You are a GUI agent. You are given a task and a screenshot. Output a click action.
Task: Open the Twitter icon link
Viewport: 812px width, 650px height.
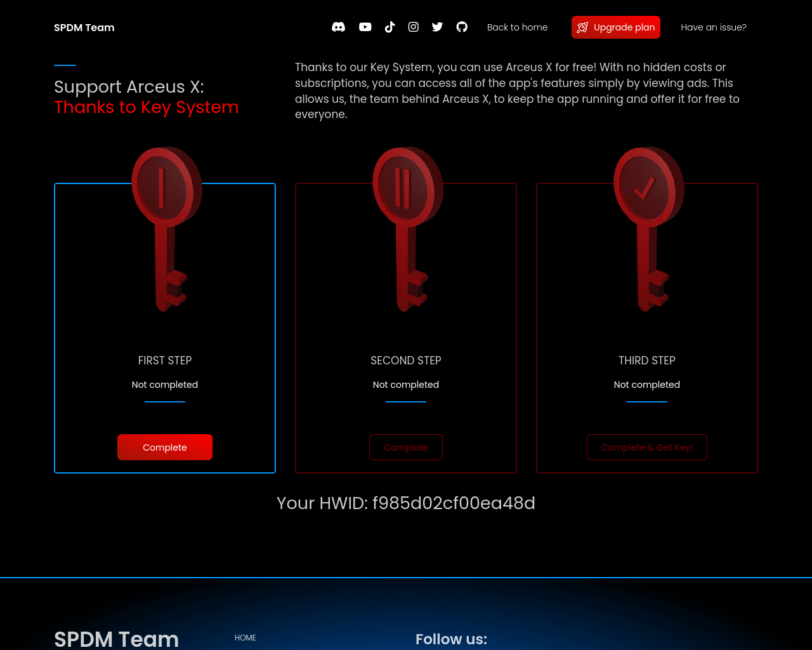pos(437,27)
